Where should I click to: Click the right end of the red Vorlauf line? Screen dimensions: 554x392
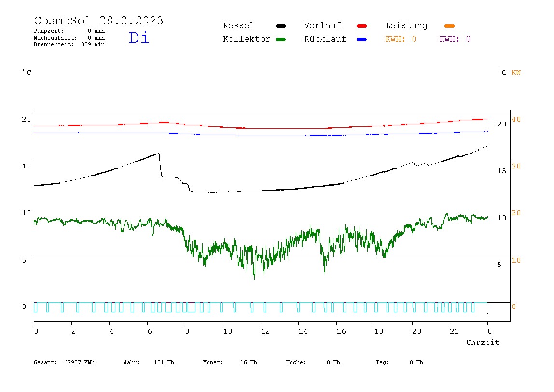pos(486,119)
